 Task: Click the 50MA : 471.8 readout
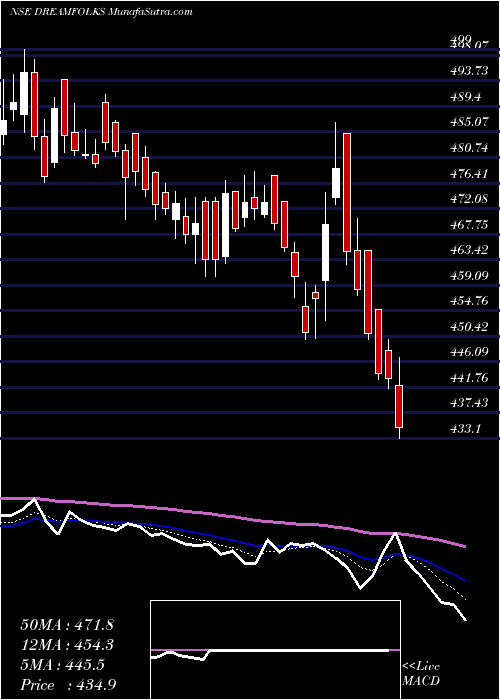click(67, 625)
